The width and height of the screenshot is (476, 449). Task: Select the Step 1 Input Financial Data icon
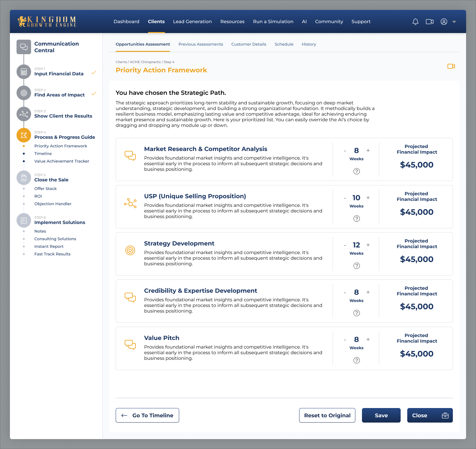[x=24, y=72]
